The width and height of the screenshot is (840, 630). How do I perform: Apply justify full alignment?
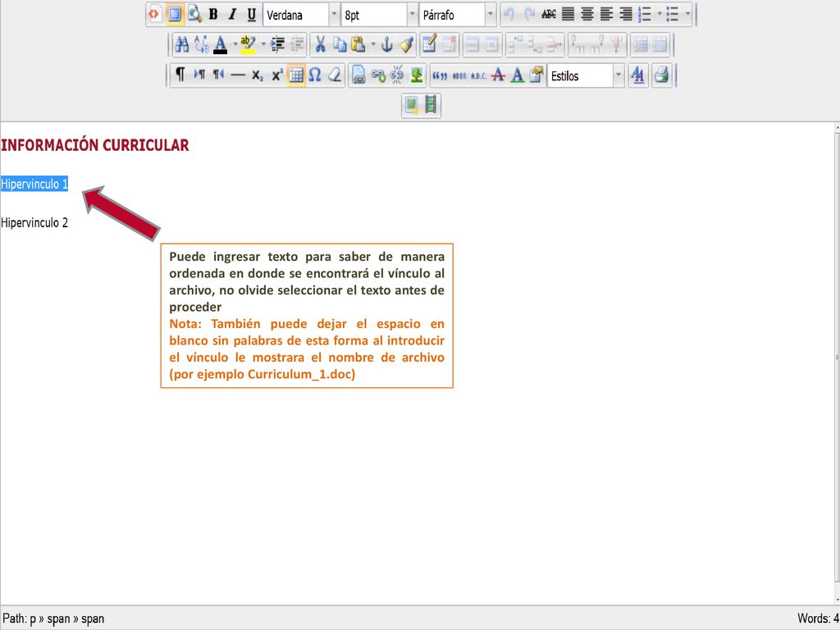pyautogui.click(x=568, y=15)
